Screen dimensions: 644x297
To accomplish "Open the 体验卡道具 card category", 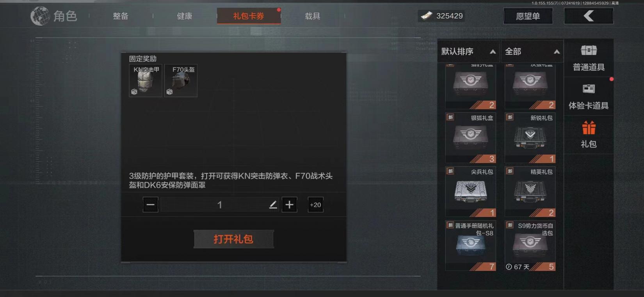I will [x=589, y=96].
